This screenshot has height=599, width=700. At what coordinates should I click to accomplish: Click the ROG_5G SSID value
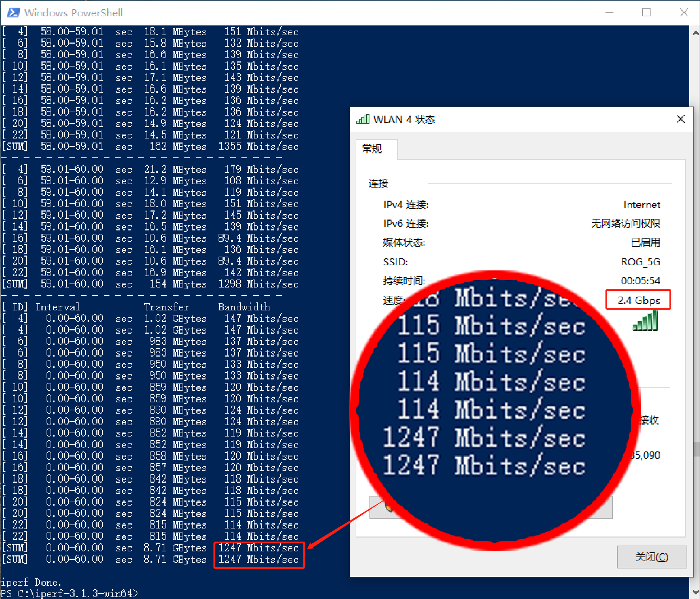click(641, 262)
